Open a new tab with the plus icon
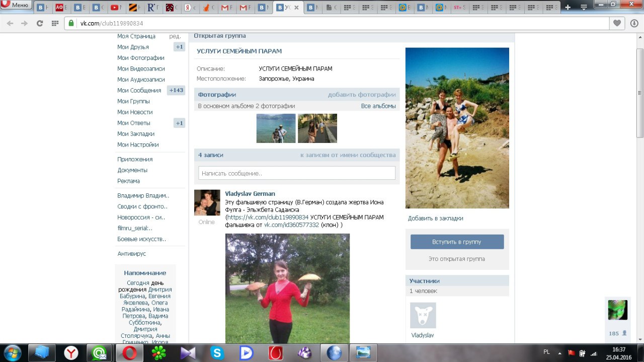Image resolution: width=644 pixels, height=362 pixels. [x=568, y=8]
